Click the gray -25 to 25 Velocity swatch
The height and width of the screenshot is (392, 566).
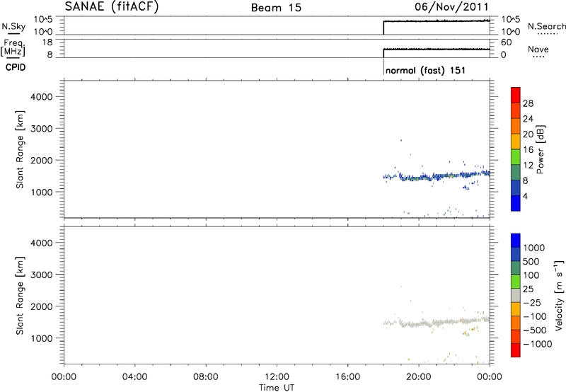[x=516, y=295]
